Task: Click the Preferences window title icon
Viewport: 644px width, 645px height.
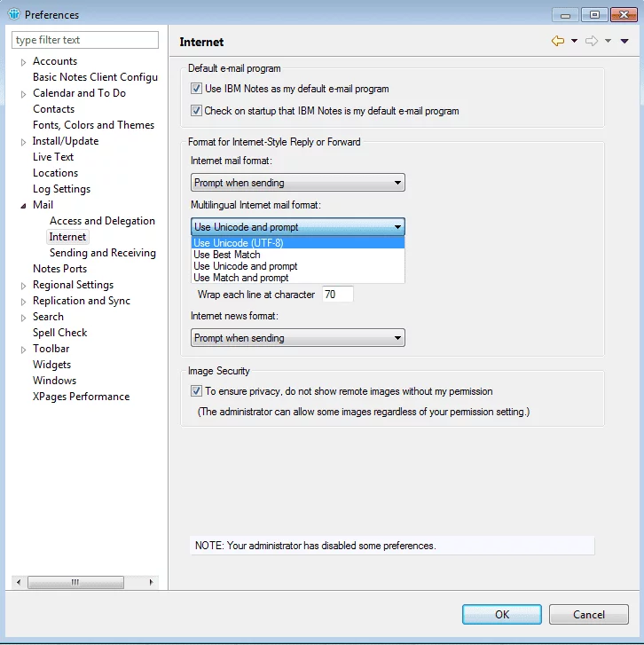Action: coord(13,14)
